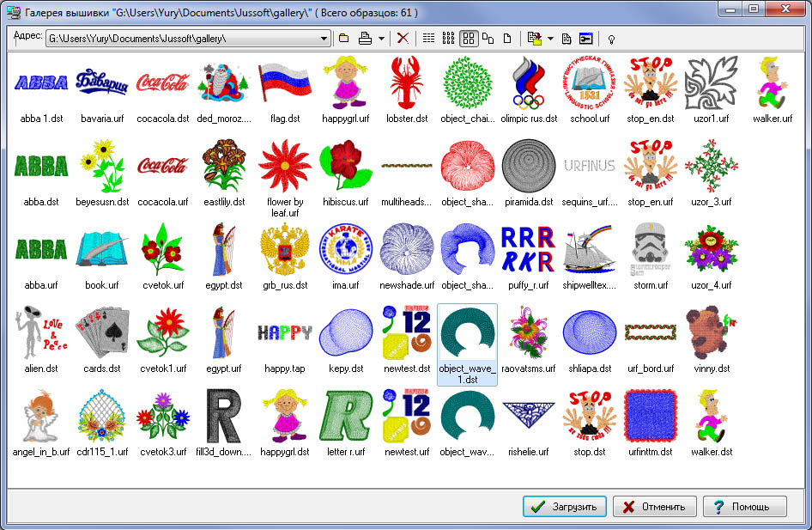Select the urf_bord.urf border design
Screen dimensions: 812x530
651,333
